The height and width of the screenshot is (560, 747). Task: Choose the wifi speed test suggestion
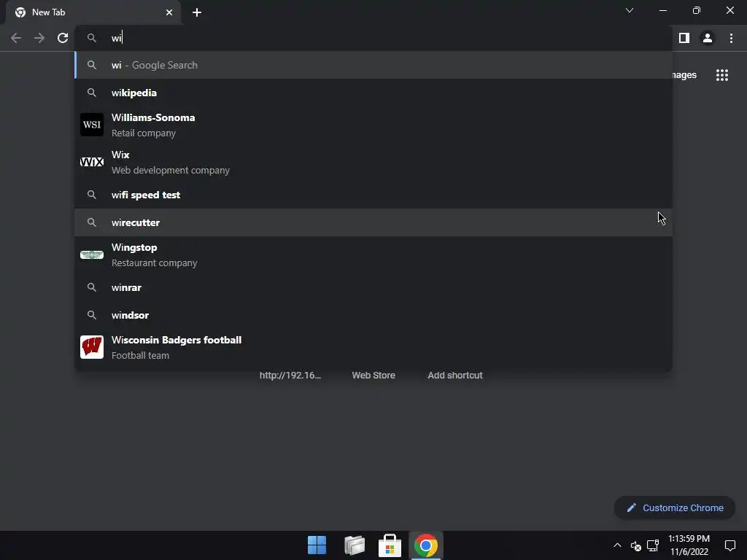(373, 195)
